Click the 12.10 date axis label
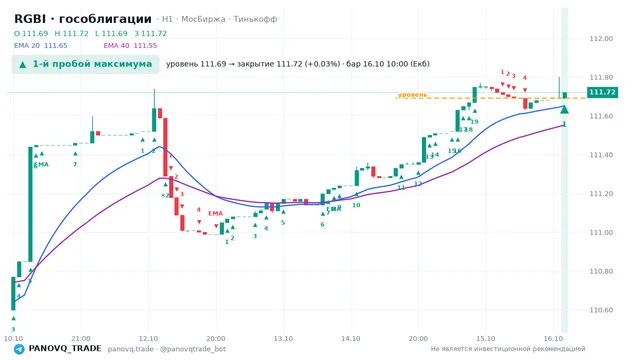This screenshot has height=360, width=640. coord(148,339)
